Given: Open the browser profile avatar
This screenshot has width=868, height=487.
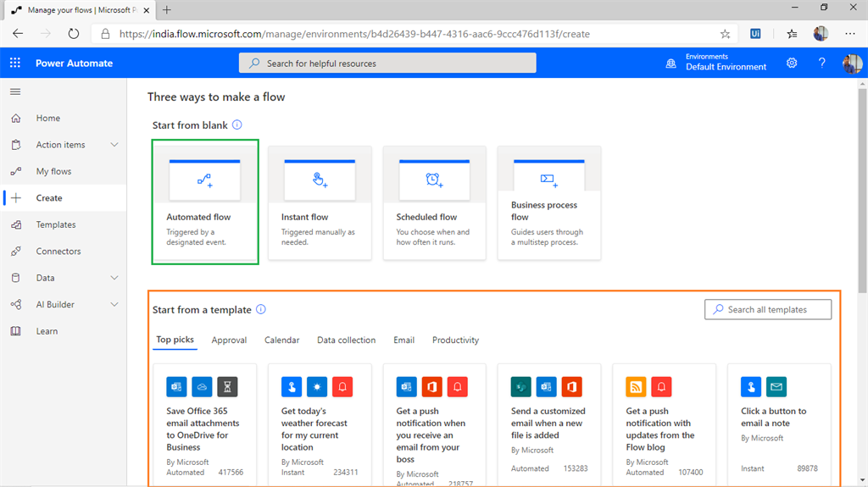Looking at the screenshot, I should coord(821,34).
